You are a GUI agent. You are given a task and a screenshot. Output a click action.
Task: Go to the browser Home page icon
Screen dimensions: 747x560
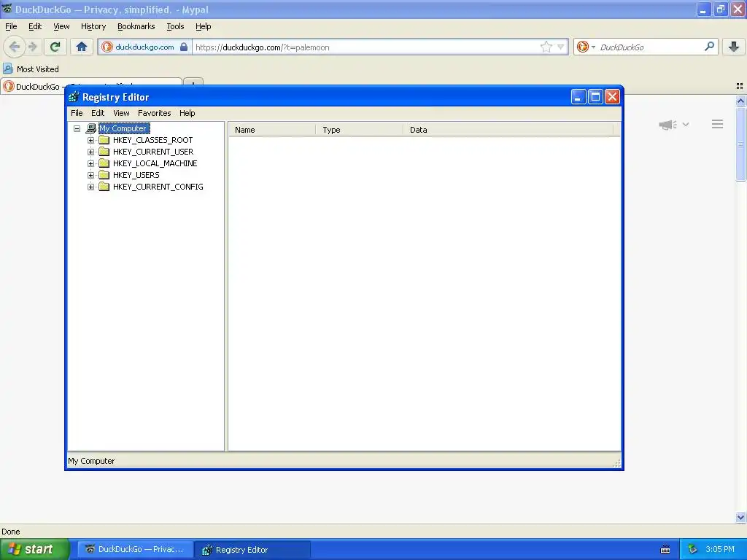(x=82, y=47)
